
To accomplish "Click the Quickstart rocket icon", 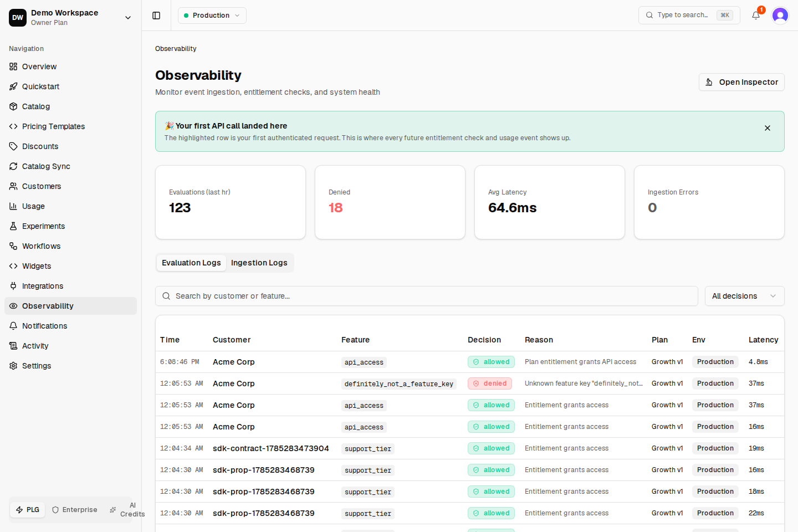I will click(x=13, y=86).
